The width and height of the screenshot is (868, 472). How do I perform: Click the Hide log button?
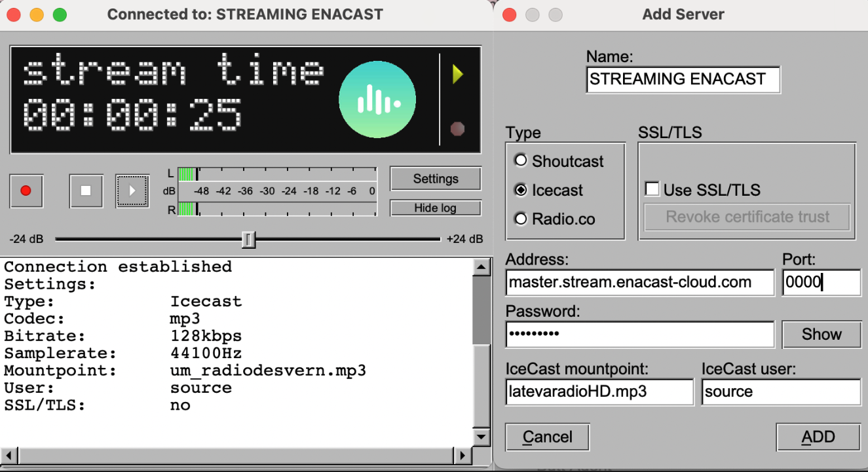point(436,208)
